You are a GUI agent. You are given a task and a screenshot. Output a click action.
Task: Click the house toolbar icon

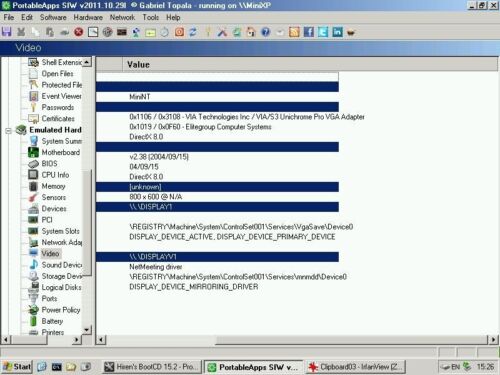pos(251,32)
